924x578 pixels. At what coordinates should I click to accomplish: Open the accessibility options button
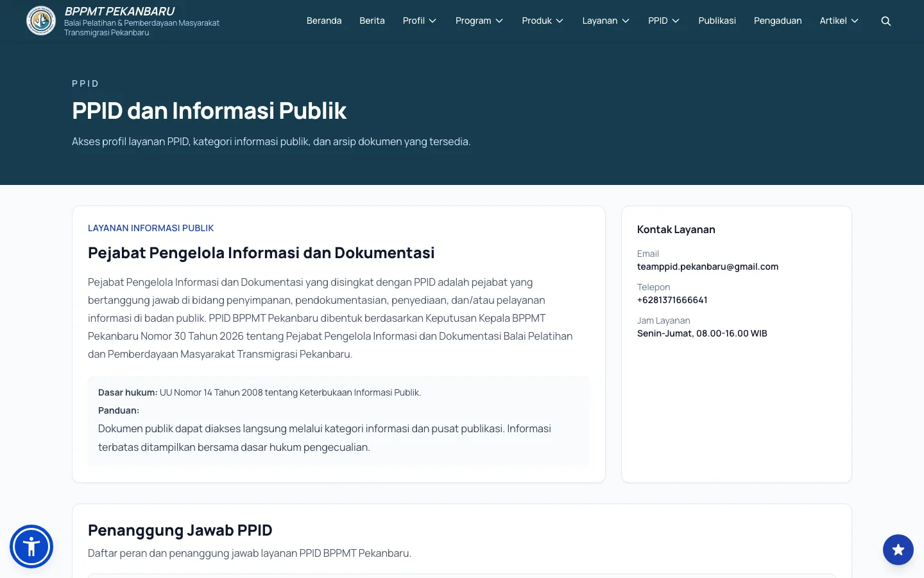coord(31,547)
